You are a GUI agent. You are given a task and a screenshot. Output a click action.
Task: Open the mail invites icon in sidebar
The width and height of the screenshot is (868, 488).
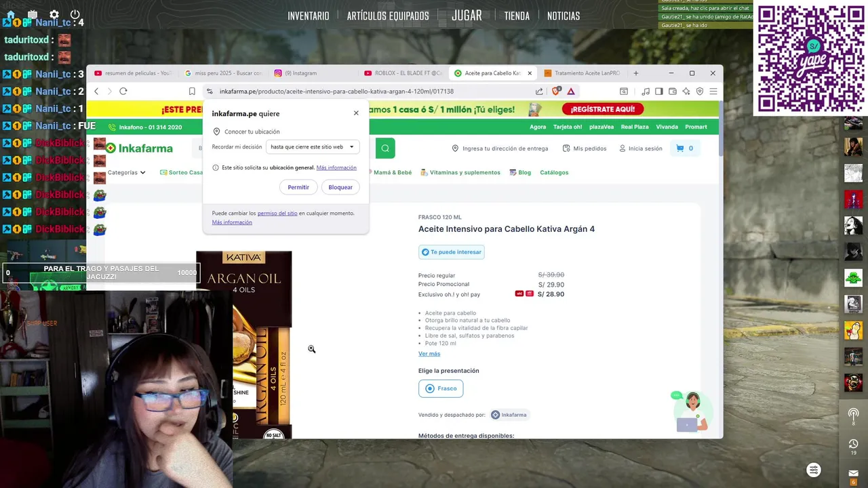coord(853,474)
